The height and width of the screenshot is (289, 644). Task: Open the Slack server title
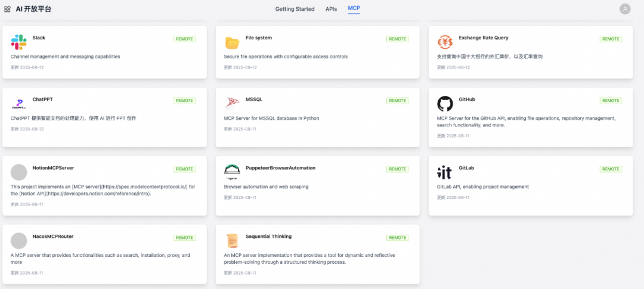tap(39, 38)
